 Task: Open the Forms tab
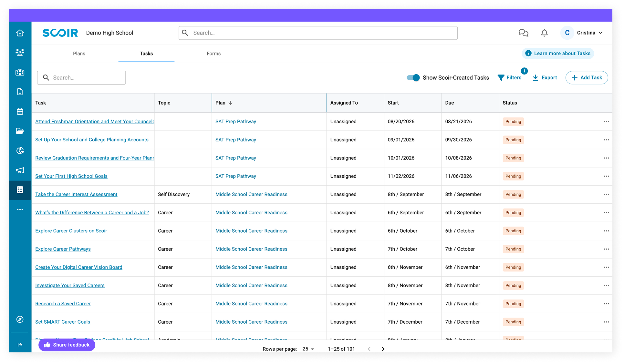tap(213, 54)
